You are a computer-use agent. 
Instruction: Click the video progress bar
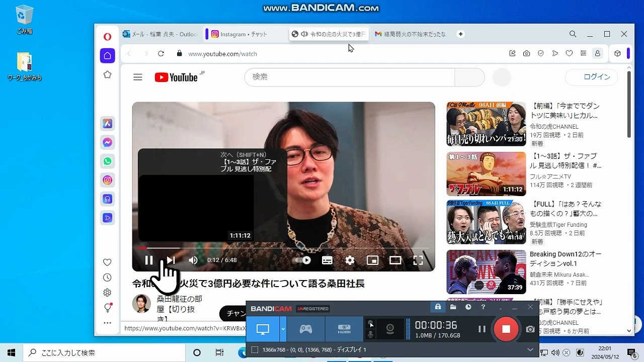(x=283, y=248)
